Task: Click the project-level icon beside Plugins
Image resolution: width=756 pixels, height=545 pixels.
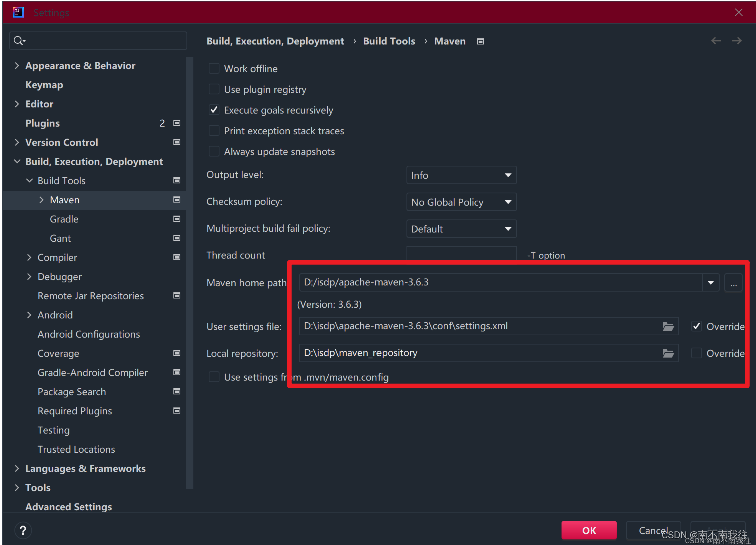Action: click(177, 123)
